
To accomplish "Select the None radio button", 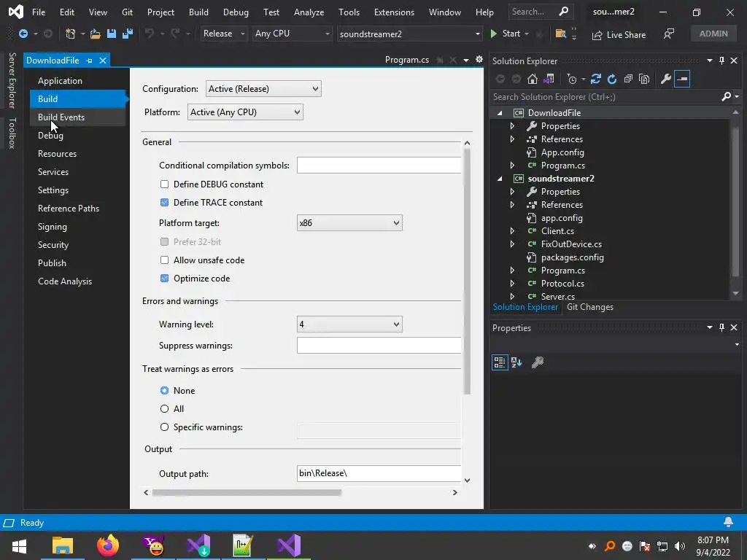I will 164,391.
